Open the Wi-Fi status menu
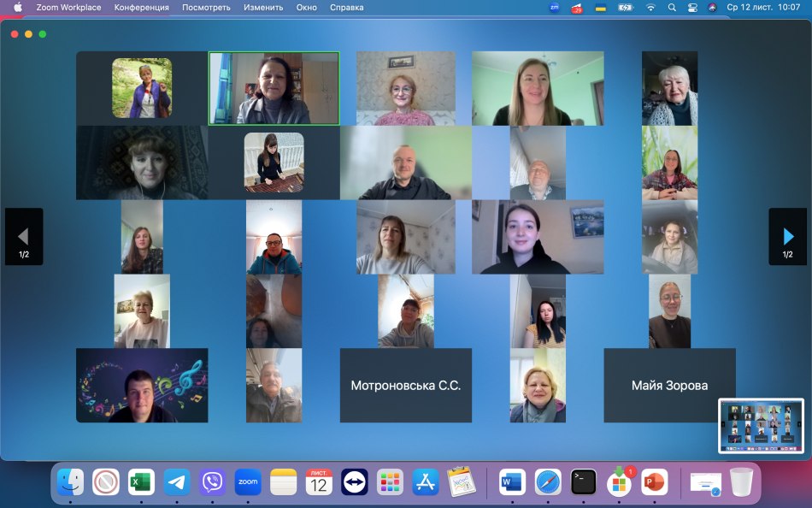812x508 pixels. point(650,7)
